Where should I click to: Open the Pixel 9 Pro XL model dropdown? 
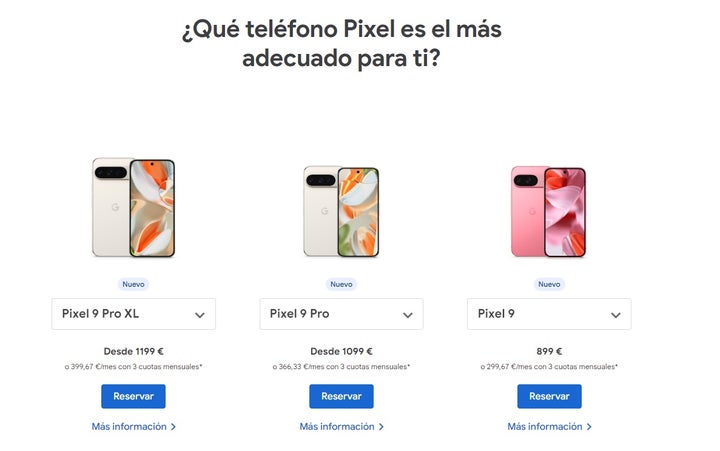point(133,314)
